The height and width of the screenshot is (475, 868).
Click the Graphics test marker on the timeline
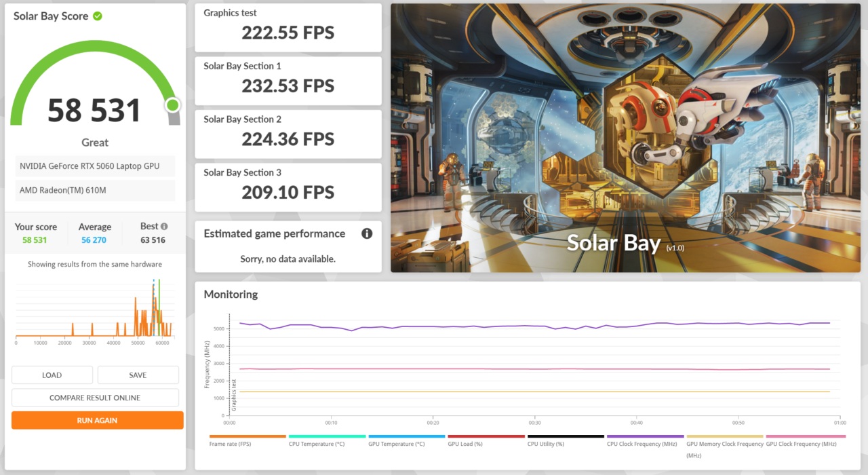(234, 394)
